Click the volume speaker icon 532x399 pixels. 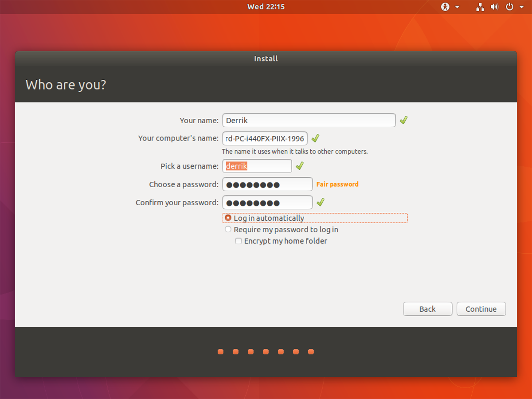495,7
